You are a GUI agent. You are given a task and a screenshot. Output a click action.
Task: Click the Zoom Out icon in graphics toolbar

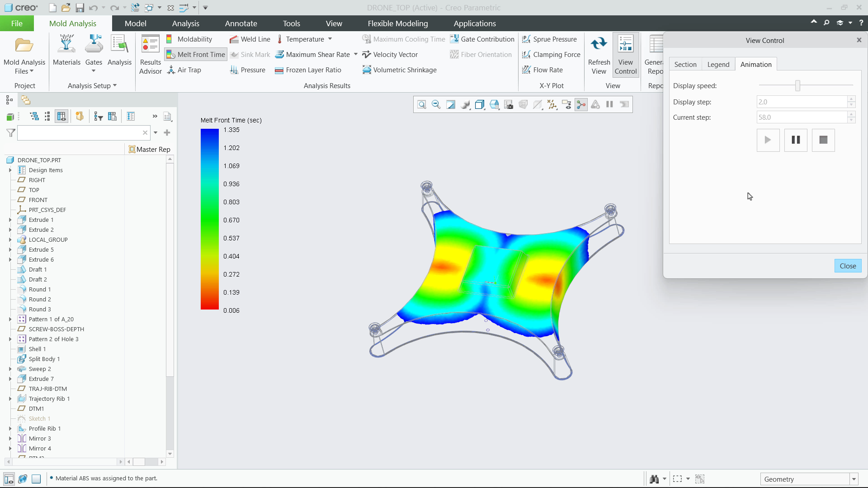coord(436,104)
